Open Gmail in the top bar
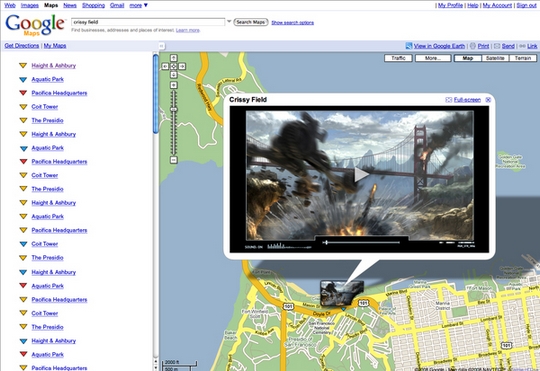 [117, 5]
